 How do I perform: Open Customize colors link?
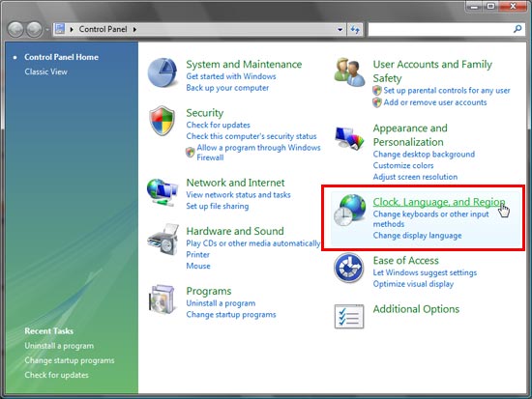tap(403, 165)
